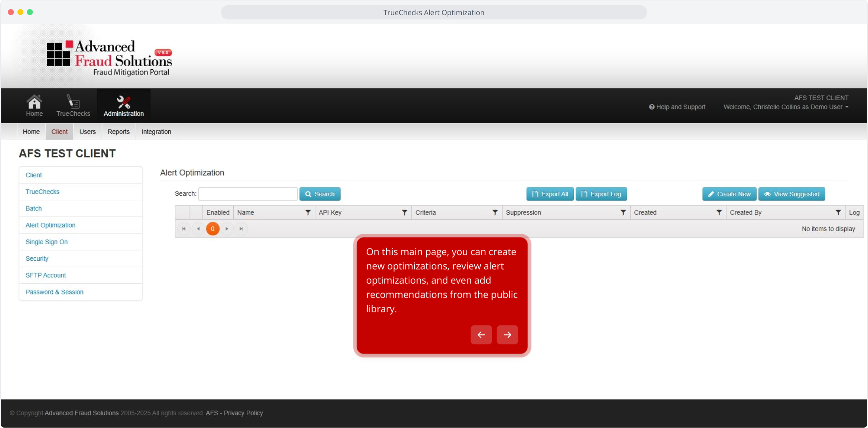868x428 pixels.
Task: Click the Export Log button
Action: 601,194
